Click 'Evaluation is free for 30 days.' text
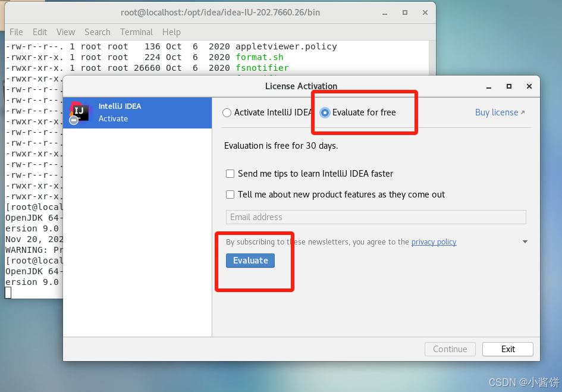 click(281, 146)
